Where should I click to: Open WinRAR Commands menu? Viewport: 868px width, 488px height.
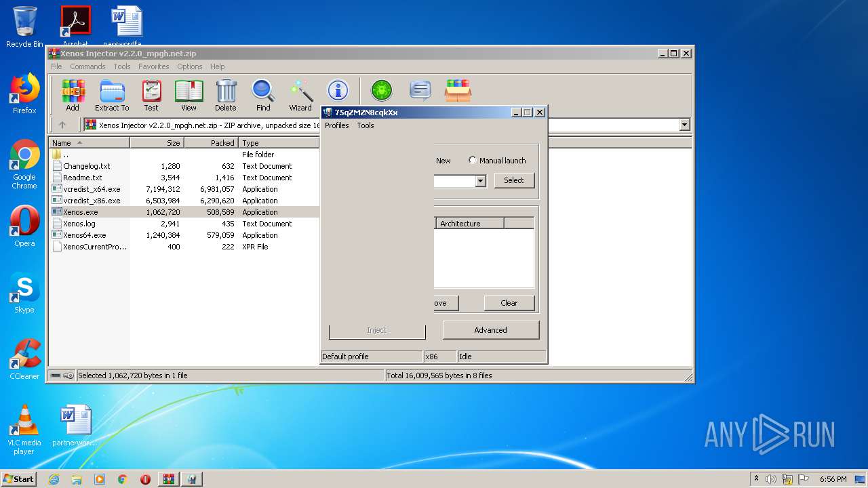[x=87, y=66]
